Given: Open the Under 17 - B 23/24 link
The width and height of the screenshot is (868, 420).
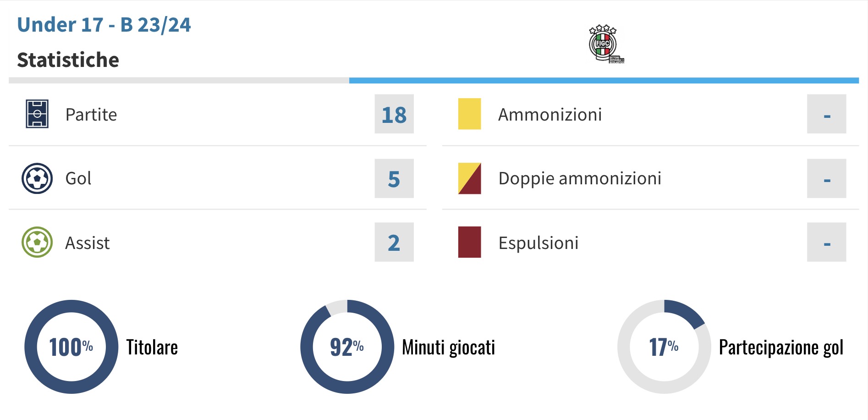Looking at the screenshot, I should pos(104,25).
